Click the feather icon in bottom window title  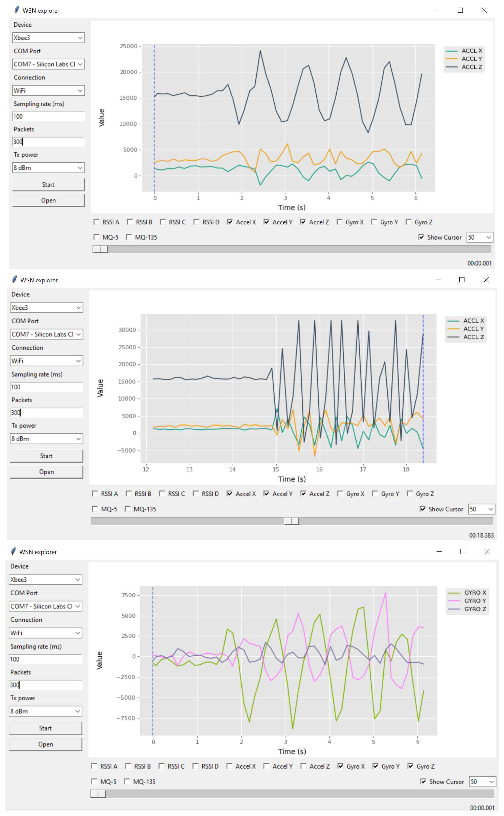click(13, 551)
